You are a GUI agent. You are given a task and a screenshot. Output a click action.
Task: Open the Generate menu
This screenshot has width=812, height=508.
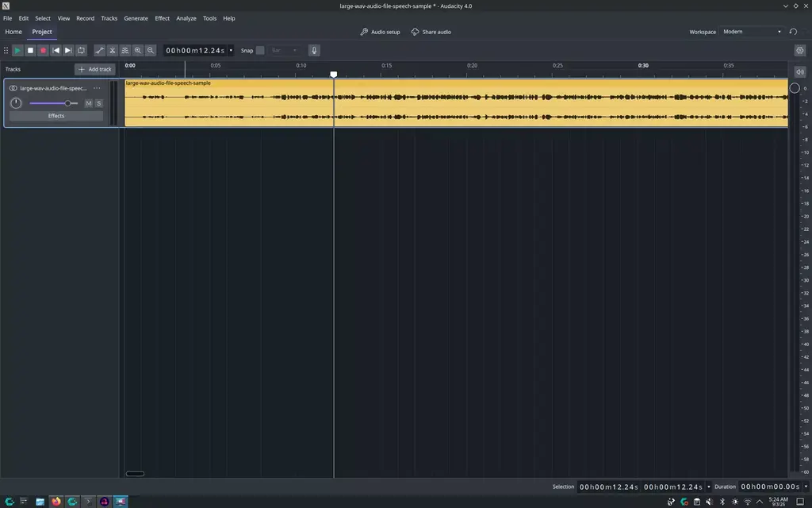(x=136, y=18)
